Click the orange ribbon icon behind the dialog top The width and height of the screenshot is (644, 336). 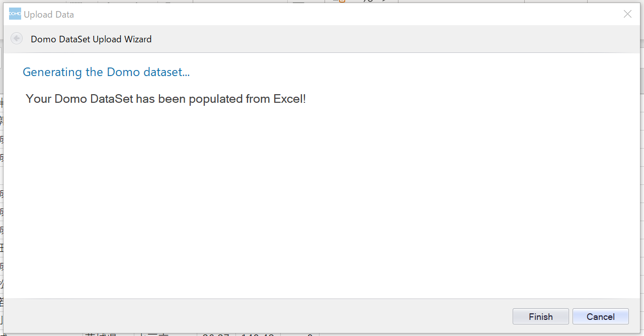(x=342, y=2)
